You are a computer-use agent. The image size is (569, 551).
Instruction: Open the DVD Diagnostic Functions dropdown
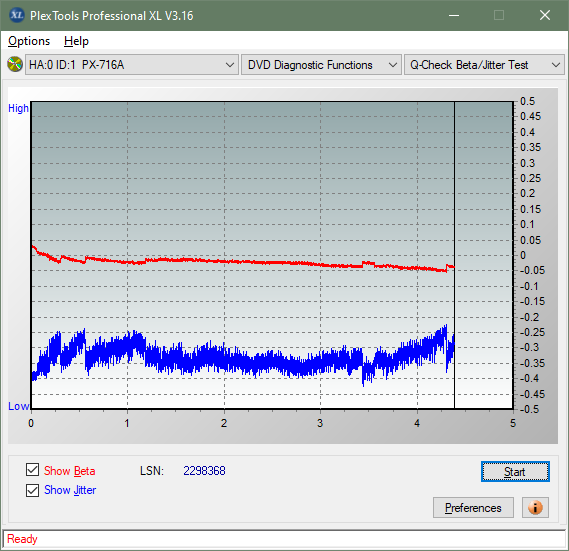click(321, 65)
